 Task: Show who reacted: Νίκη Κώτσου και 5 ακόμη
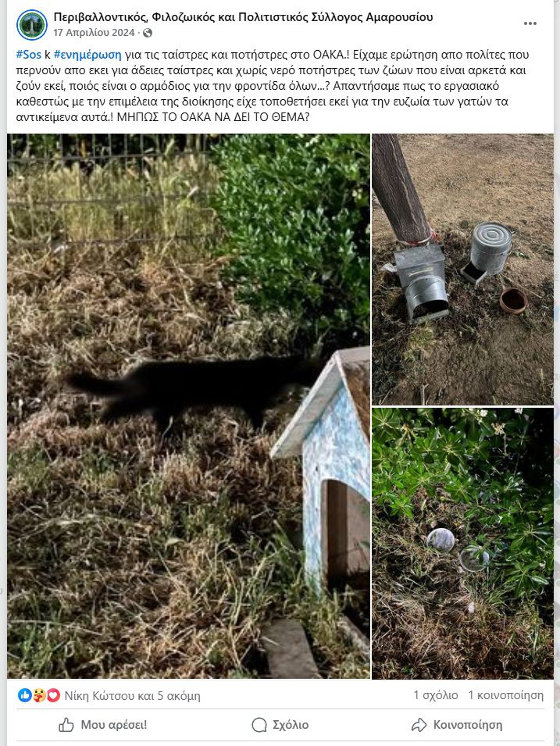click(132, 695)
